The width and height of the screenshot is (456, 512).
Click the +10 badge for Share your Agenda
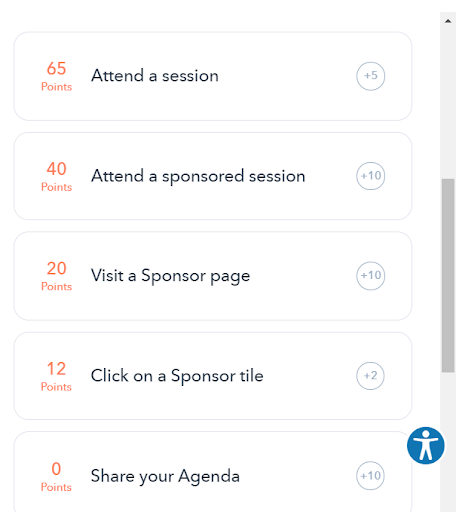pos(370,476)
